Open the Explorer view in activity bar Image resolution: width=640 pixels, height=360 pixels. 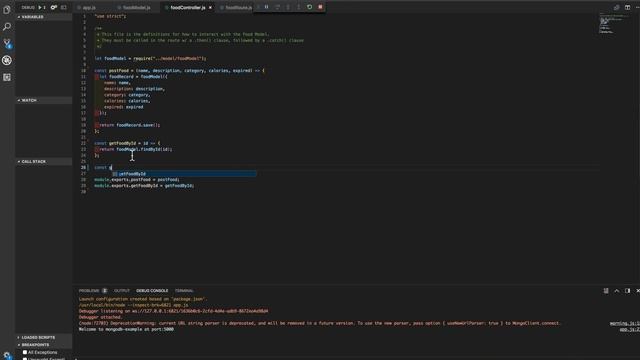(x=7, y=10)
